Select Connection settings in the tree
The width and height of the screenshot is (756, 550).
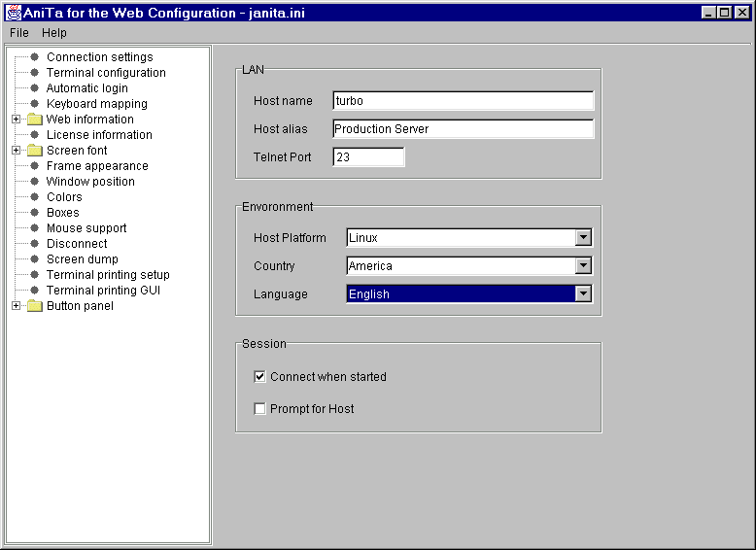tap(100, 57)
